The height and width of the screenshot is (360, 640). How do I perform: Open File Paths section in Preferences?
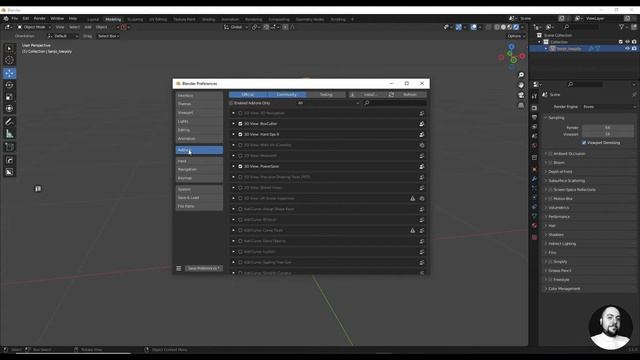[199, 207]
